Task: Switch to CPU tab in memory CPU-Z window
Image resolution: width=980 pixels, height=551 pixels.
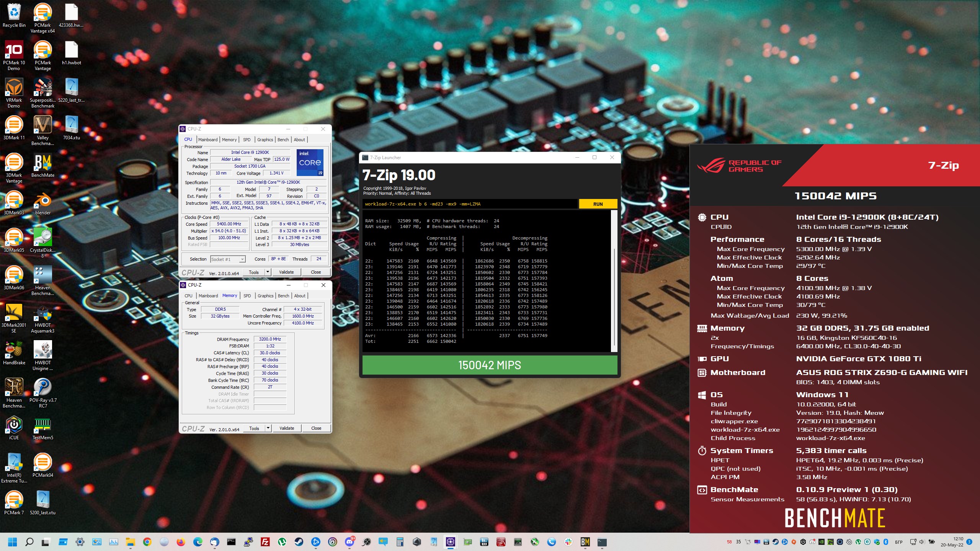Action: [x=188, y=296]
